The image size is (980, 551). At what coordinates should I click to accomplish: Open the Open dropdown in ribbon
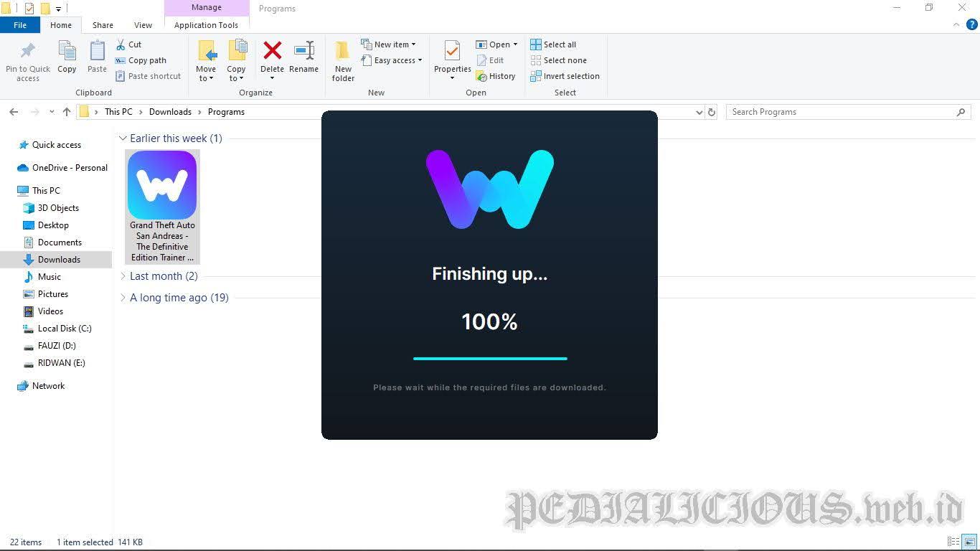coord(496,44)
